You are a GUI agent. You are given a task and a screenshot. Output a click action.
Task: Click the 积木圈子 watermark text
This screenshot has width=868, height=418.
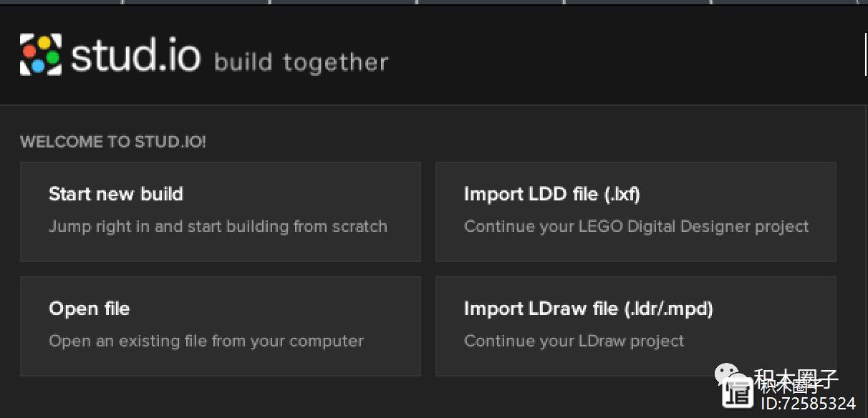click(x=795, y=380)
